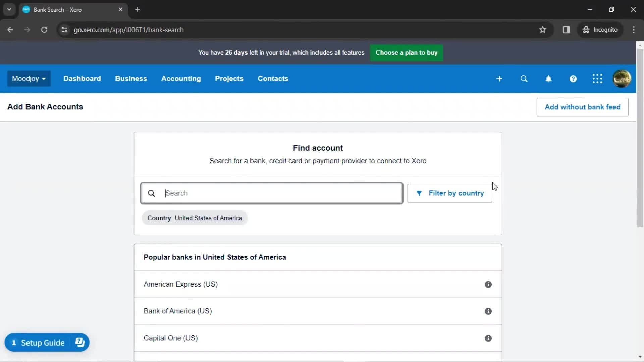Open the user profile avatar
This screenshot has height=362, width=644.
tap(622, 79)
